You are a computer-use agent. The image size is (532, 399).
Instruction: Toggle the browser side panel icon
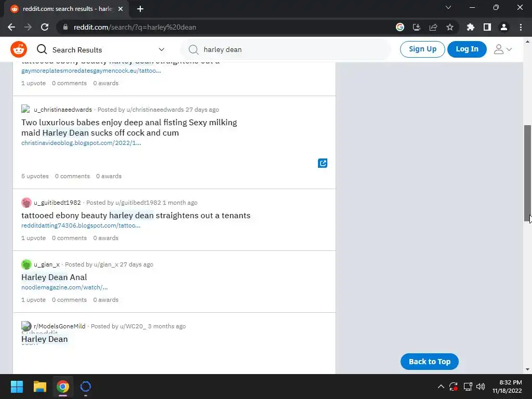coord(487,27)
